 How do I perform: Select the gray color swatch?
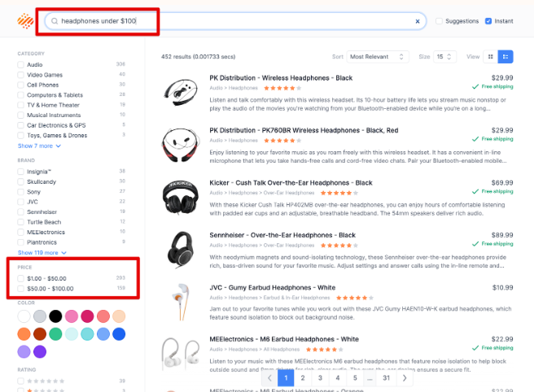pos(40,316)
